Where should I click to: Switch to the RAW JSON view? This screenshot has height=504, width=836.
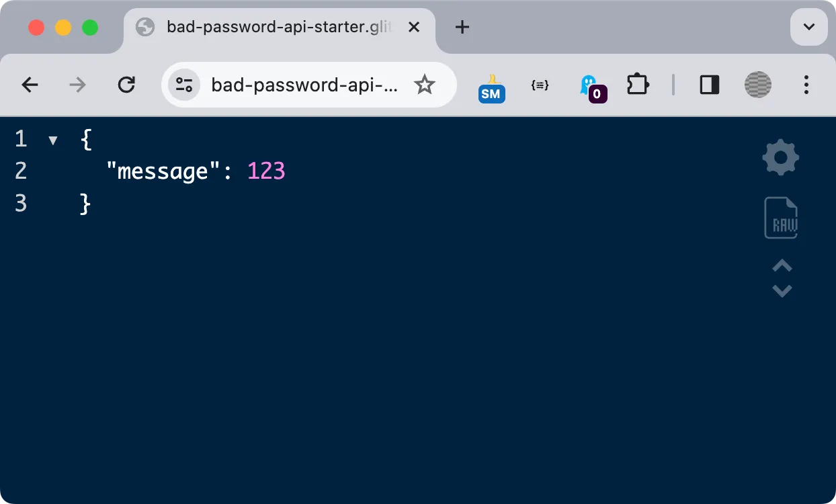[x=780, y=217]
